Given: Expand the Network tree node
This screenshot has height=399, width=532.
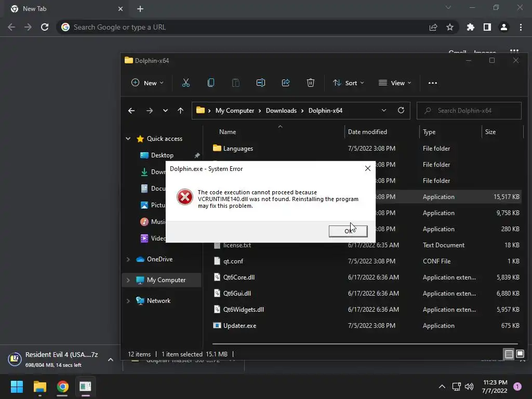Looking at the screenshot, I should click(x=128, y=301).
